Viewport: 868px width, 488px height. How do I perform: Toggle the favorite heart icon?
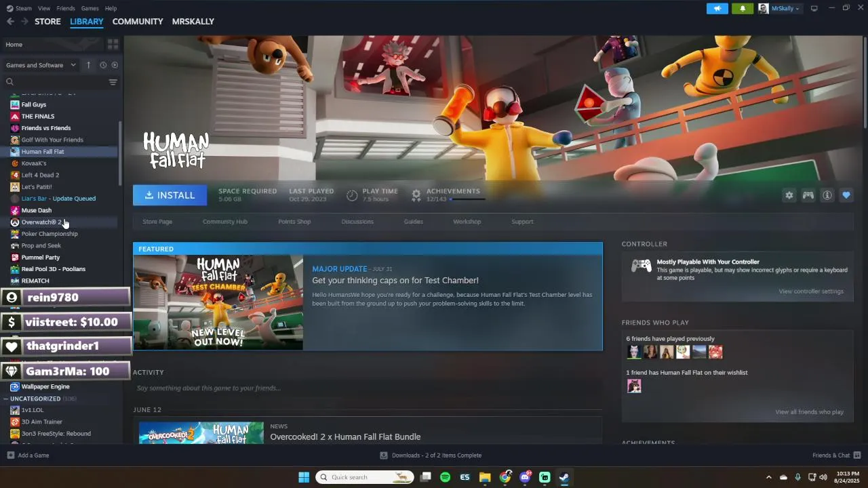[846, 195]
